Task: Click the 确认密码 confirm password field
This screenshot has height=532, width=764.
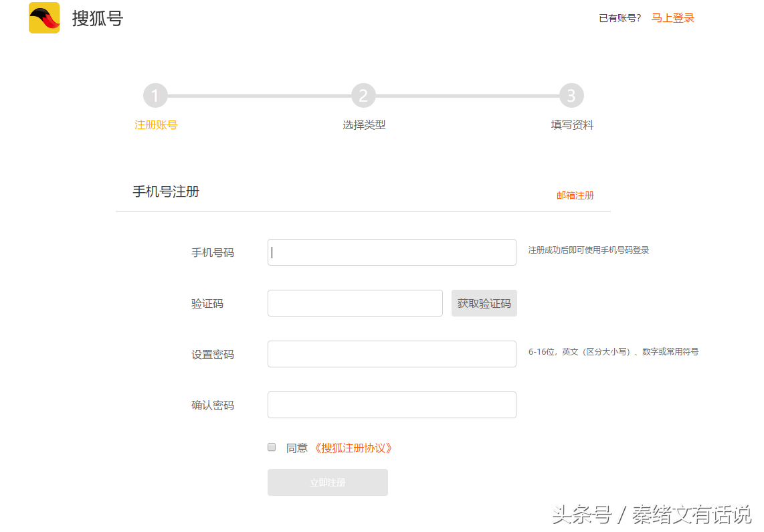Action: tap(391, 405)
